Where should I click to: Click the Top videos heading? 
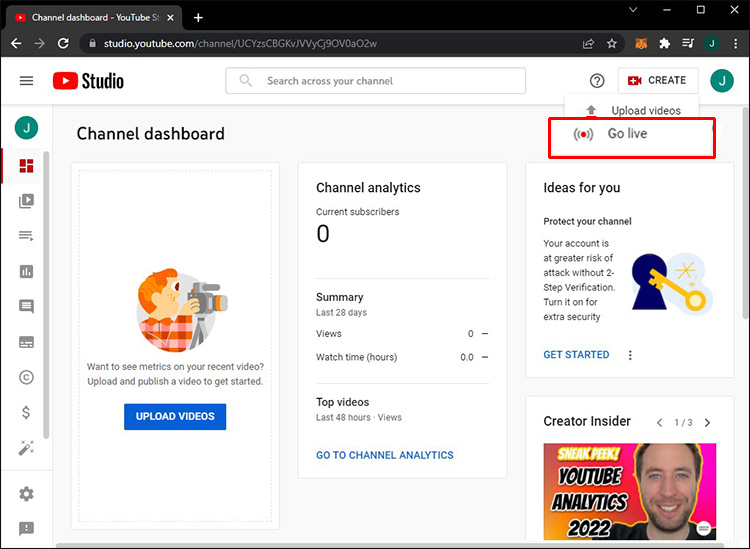coord(342,402)
